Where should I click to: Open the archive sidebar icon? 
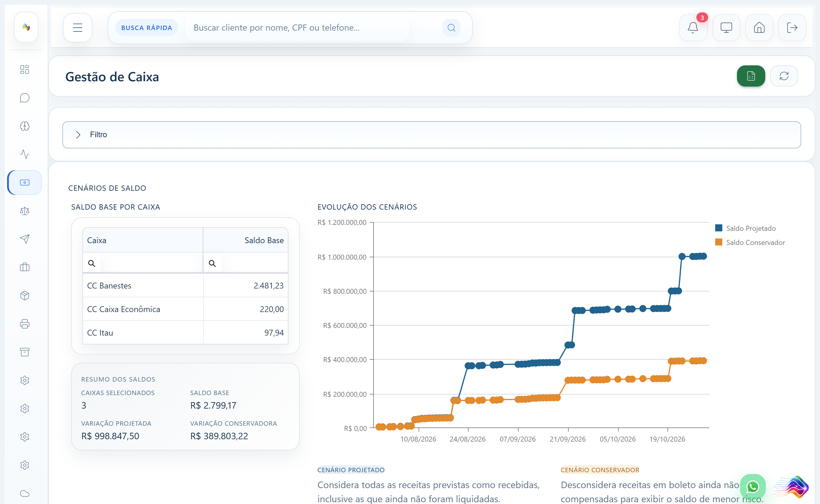tap(25, 352)
